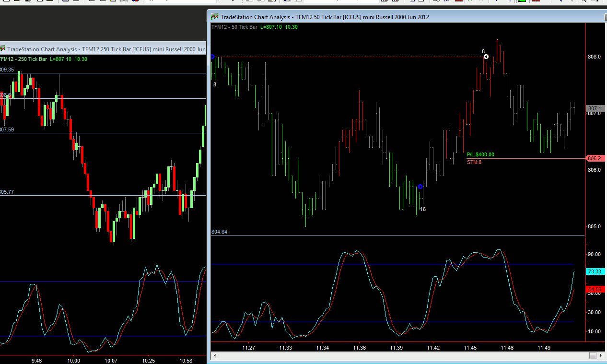Screen dimensions: 607x364
Task: Click the red 806.2 stop price tag
Action: (x=595, y=158)
